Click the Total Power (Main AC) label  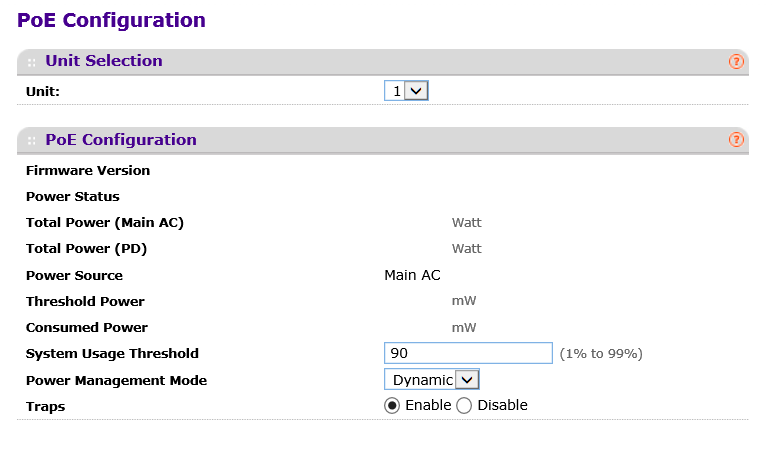pyautogui.click(x=105, y=223)
